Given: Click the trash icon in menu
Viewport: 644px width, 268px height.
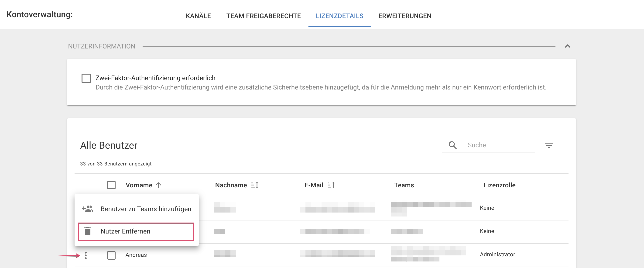Looking at the screenshot, I should [88, 231].
